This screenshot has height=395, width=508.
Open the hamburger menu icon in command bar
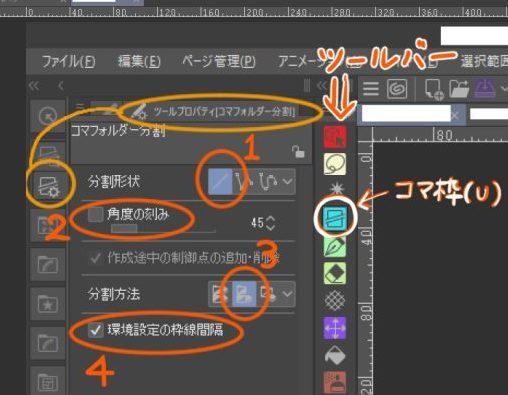[371, 89]
